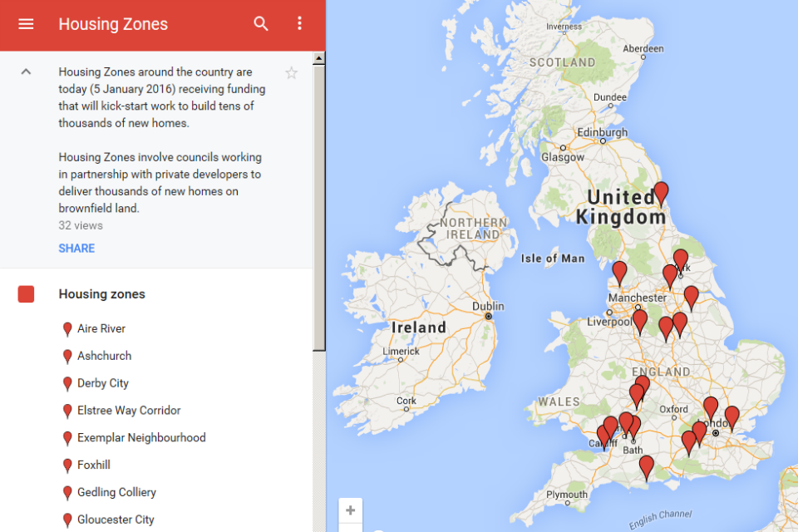This screenshot has height=532, width=798.
Task: Click the map pin west of Manchester
Action: [x=619, y=272]
